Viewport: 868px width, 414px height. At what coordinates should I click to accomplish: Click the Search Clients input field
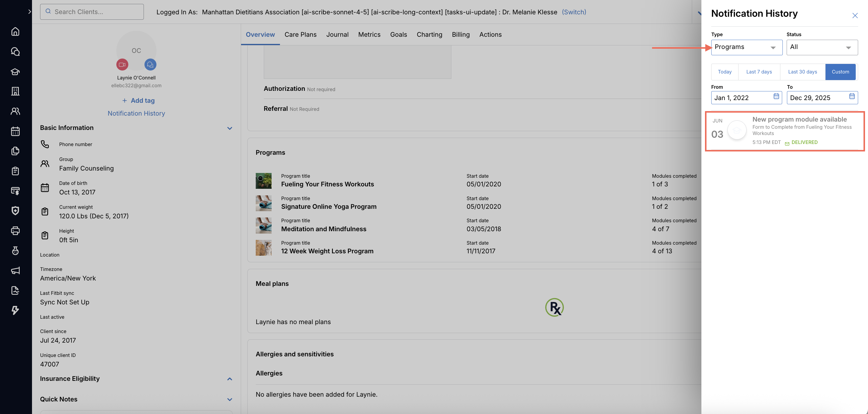92,12
